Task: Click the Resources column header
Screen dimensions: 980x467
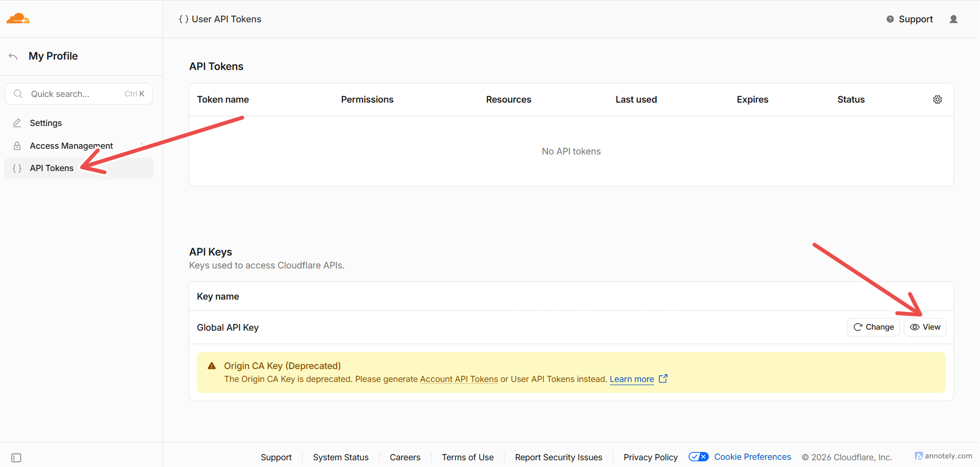Action: tap(509, 100)
